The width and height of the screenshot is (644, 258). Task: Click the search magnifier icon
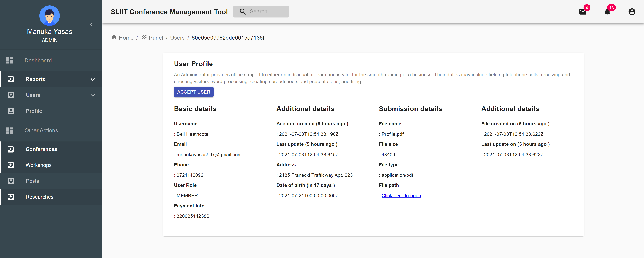coord(243,11)
